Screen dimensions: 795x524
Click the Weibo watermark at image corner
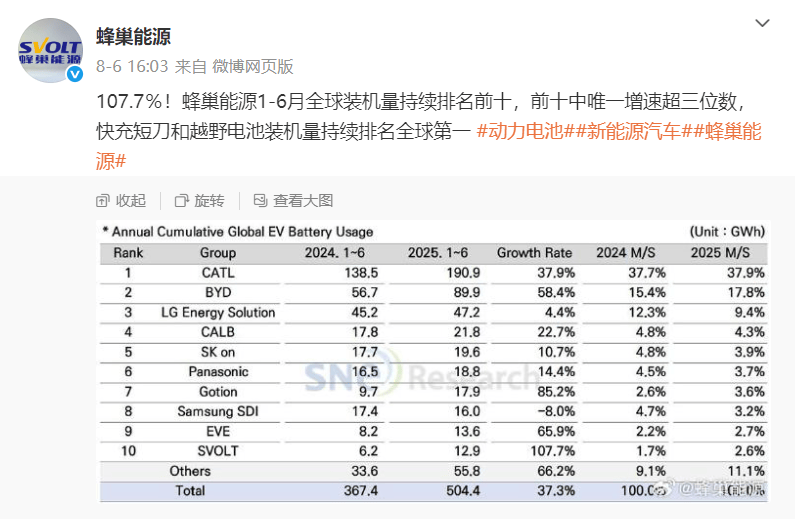[720, 488]
